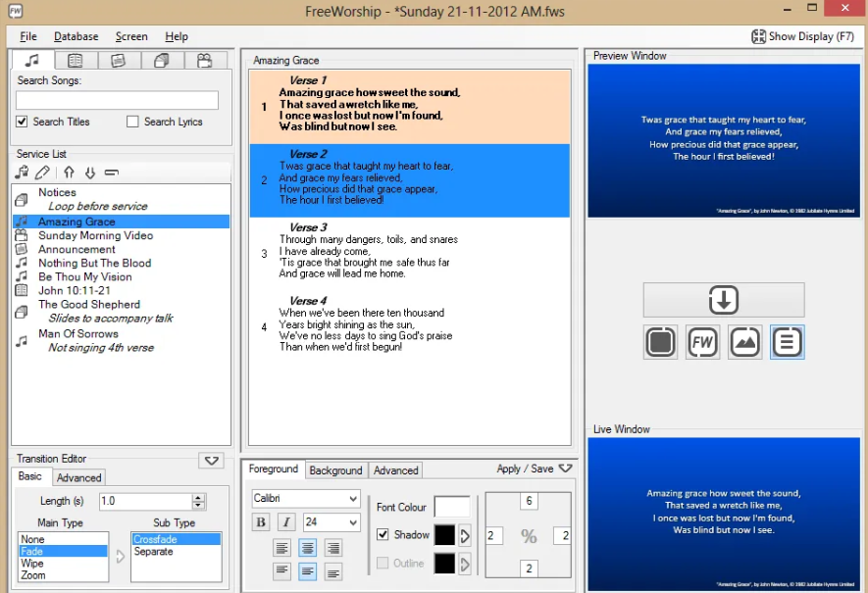
Task: Toggle italic font formatting
Action: point(286,522)
